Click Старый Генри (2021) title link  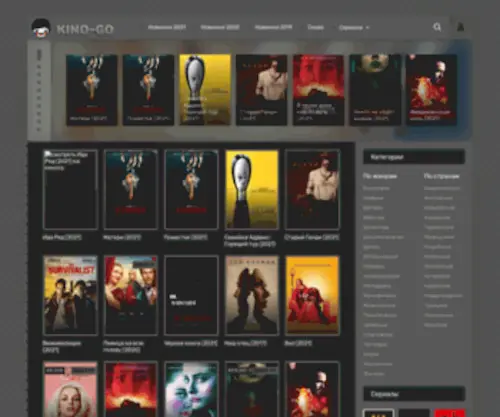(x=311, y=237)
